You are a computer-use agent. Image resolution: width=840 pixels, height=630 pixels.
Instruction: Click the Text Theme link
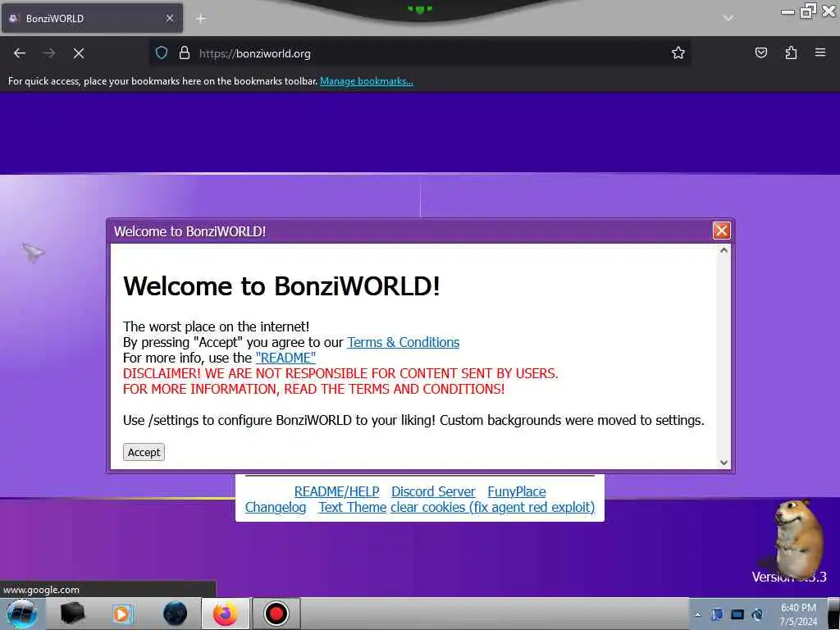353,507
